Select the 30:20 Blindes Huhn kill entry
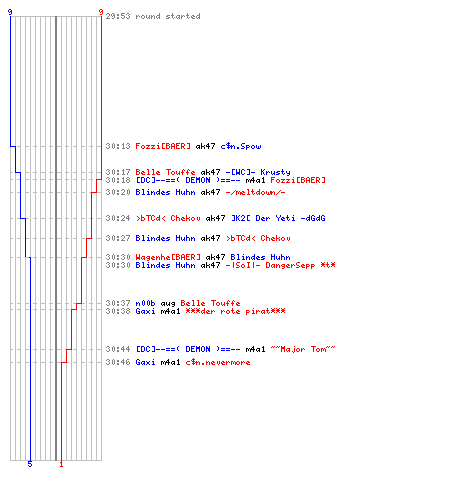 click(196, 192)
